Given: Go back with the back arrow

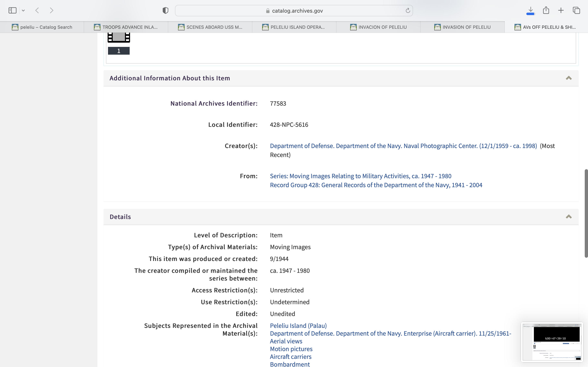Looking at the screenshot, I should point(37,10).
